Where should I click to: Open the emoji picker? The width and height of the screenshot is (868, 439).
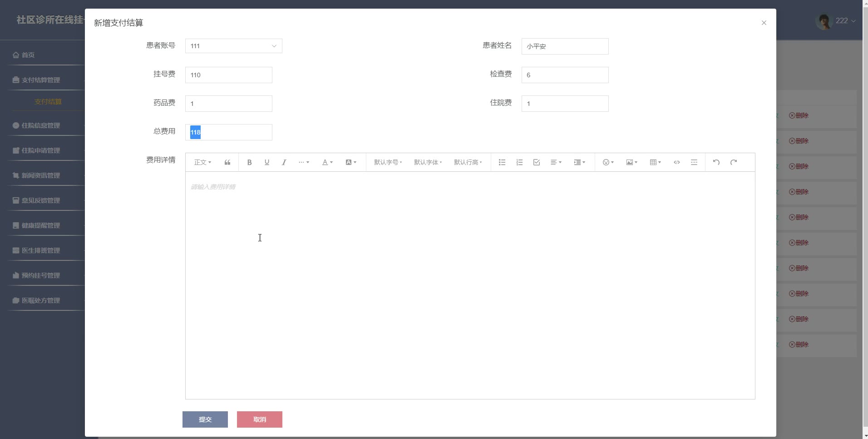coord(608,162)
